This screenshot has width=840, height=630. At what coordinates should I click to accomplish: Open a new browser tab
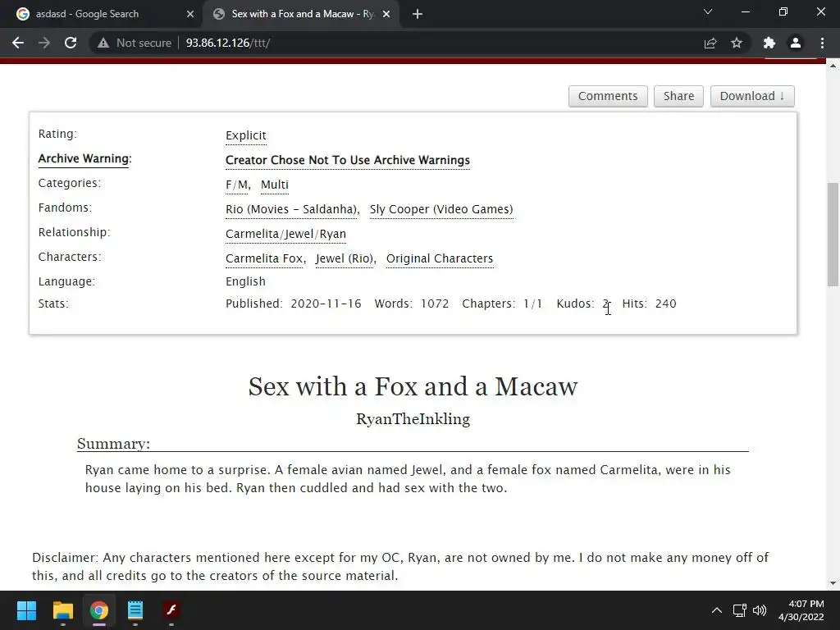coord(418,14)
